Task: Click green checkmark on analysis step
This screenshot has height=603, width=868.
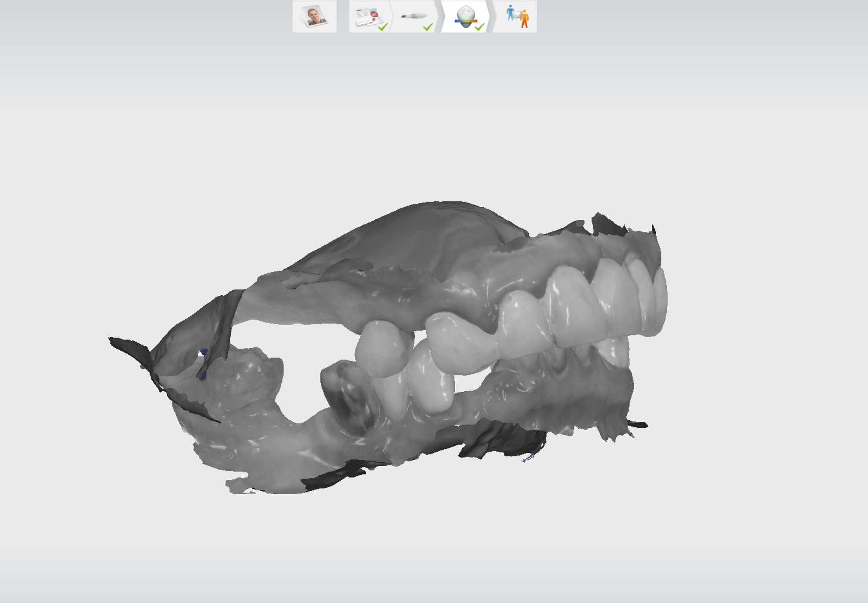Action: [480, 27]
